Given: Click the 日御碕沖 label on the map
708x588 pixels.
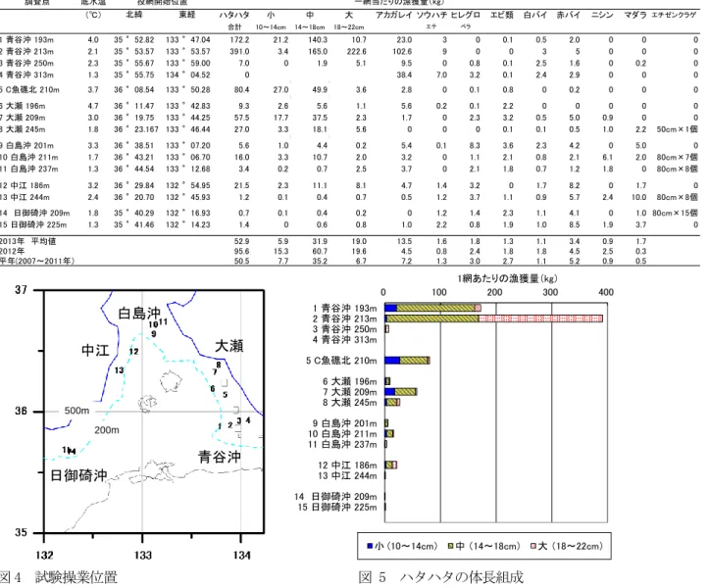Looking at the screenshot, I should (78, 475).
